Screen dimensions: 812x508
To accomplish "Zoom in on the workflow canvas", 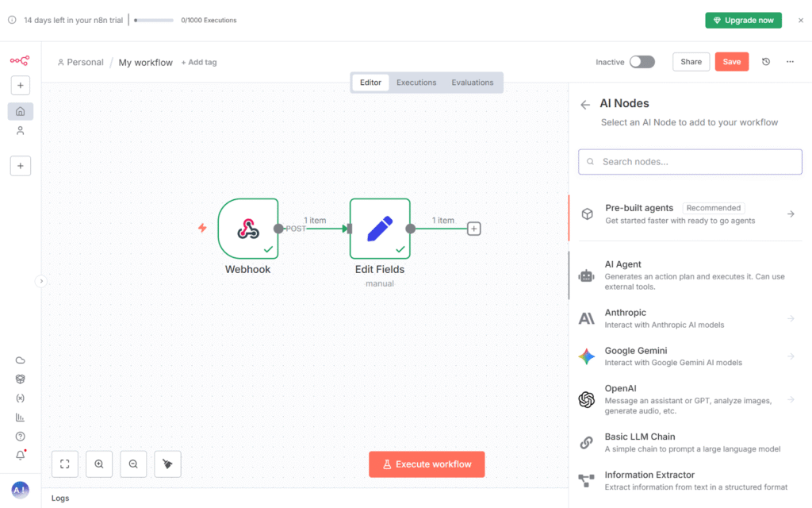I will tap(99, 464).
